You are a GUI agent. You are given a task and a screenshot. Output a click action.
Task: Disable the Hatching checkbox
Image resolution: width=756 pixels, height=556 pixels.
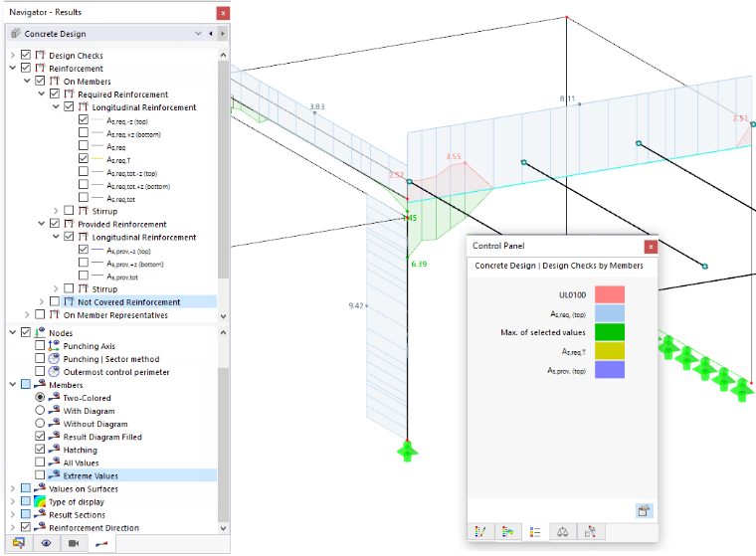40,449
